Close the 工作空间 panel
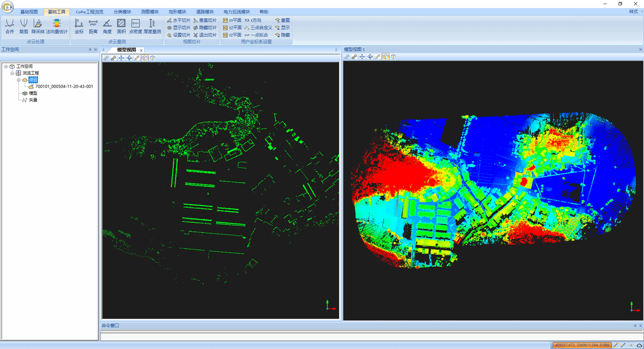 [x=95, y=50]
